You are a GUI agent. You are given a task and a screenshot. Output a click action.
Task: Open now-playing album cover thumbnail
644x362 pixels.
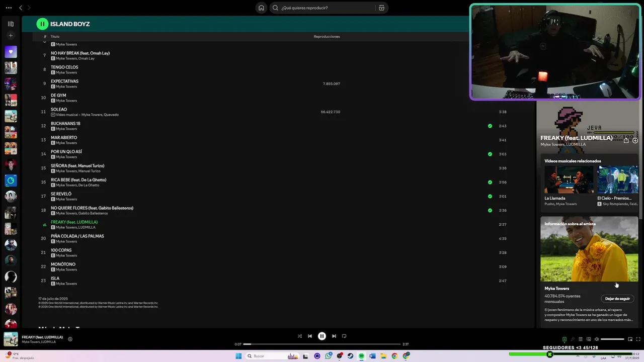point(11,339)
